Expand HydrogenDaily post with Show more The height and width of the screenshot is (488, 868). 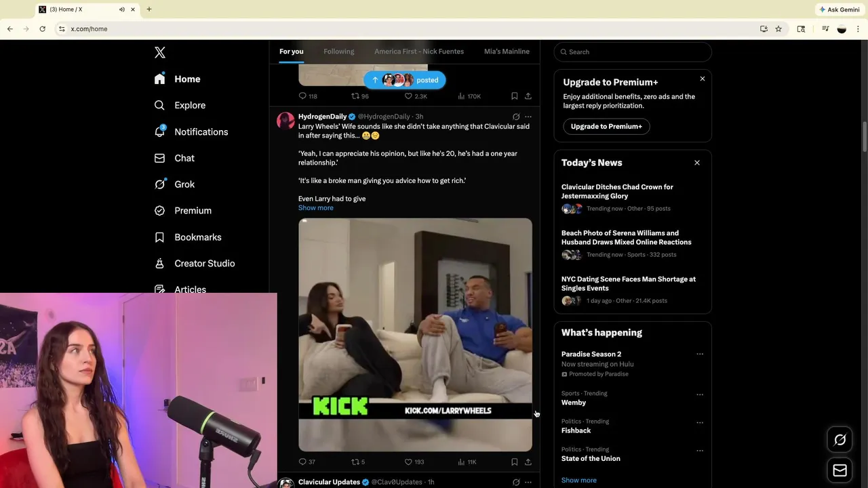tap(316, 208)
